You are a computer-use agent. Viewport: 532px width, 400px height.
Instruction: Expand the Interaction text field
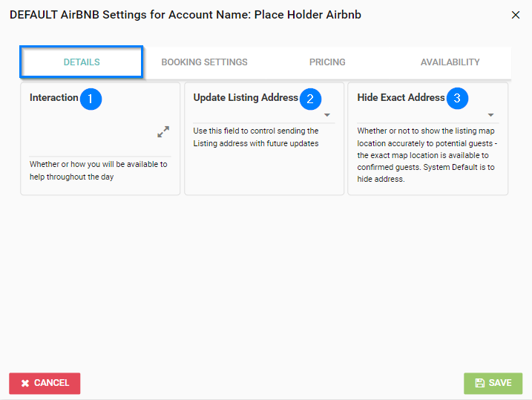(x=163, y=132)
